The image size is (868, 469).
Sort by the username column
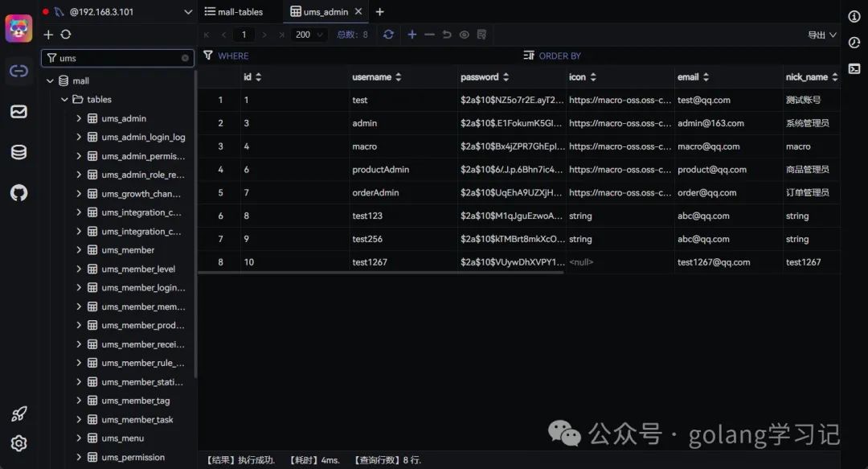tap(398, 77)
